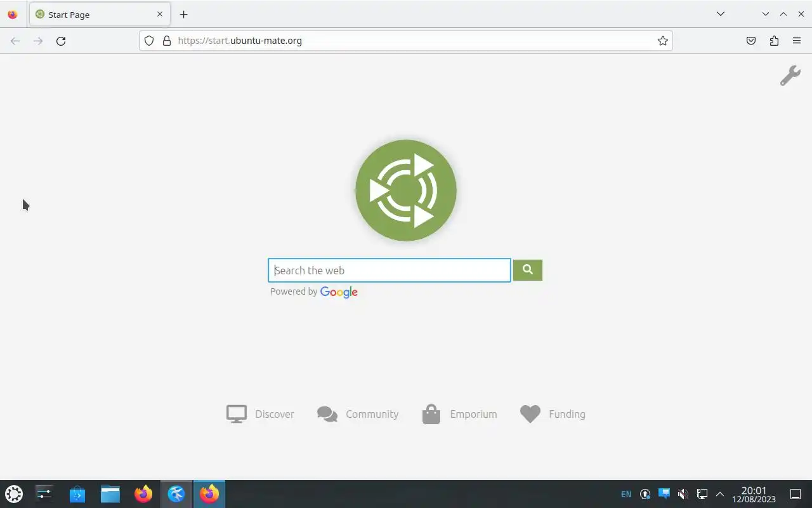Submit search with green magnifier button

(527, 270)
